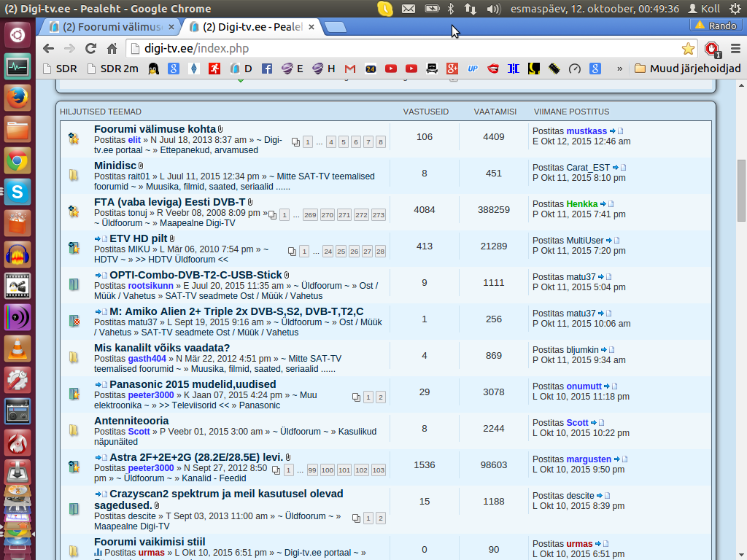This screenshot has width=747, height=560.
Task: Click the bookmark star in address bar
Action: pyautogui.click(x=688, y=49)
